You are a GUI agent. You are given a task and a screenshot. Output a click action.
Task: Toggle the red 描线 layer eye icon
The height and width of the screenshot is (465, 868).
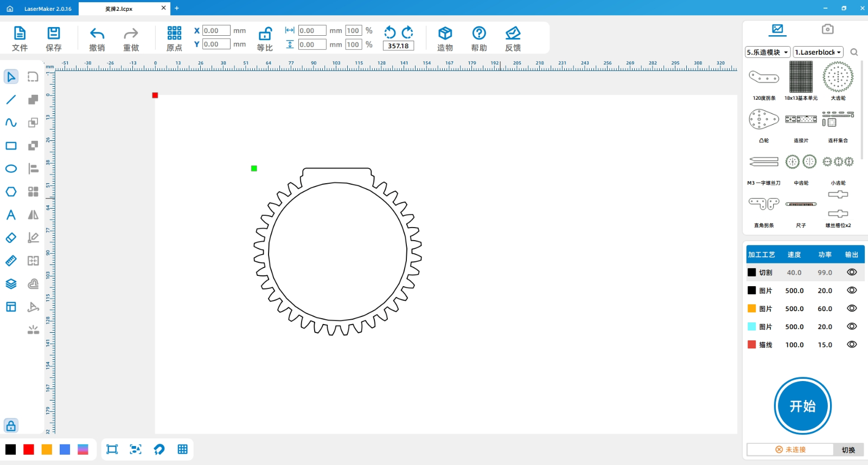(852, 345)
